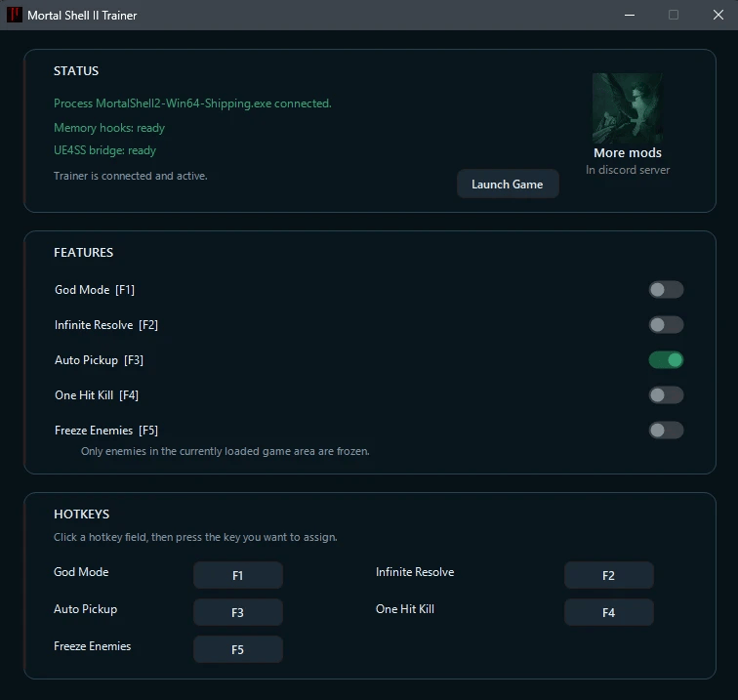
Task: Click 'God Mode [F1]' feature label
Action: (x=95, y=290)
